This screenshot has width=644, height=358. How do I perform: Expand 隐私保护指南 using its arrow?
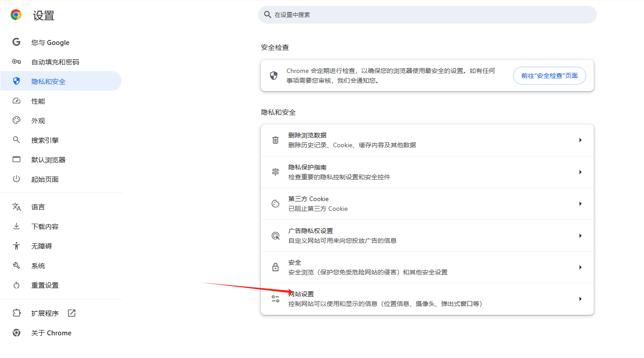pyautogui.click(x=580, y=172)
